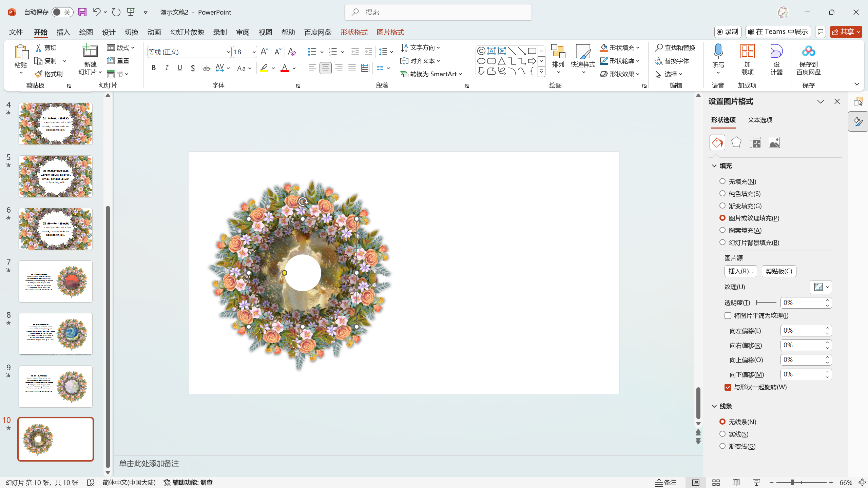This screenshot has height=488, width=868.
Task: Underline the selected text
Action: (180, 68)
